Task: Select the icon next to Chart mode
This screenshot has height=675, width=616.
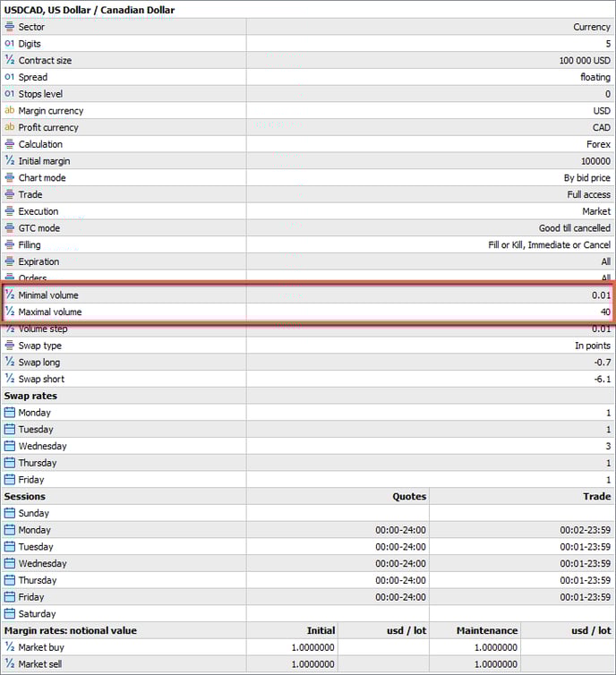Action: coord(10,178)
